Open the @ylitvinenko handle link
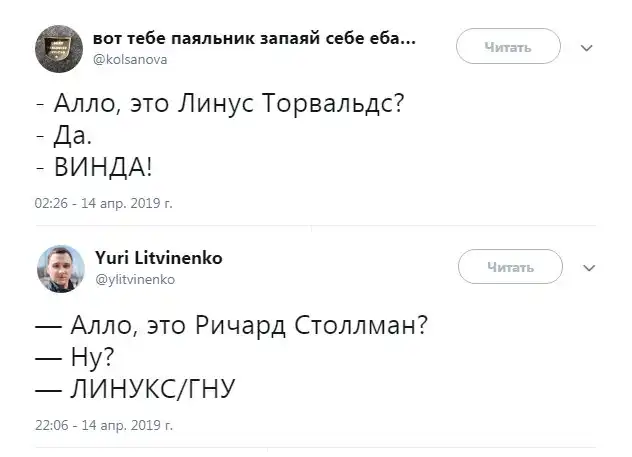 pyautogui.click(x=134, y=280)
